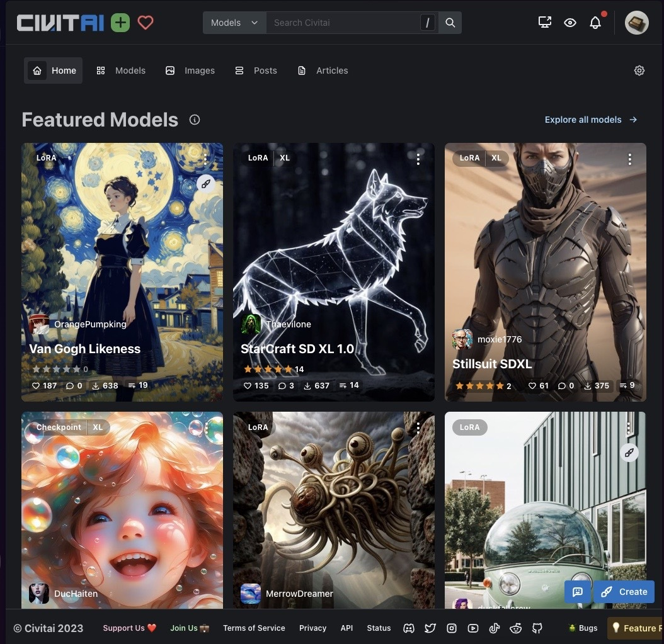Focus the Search Civitai input field

tap(345, 23)
